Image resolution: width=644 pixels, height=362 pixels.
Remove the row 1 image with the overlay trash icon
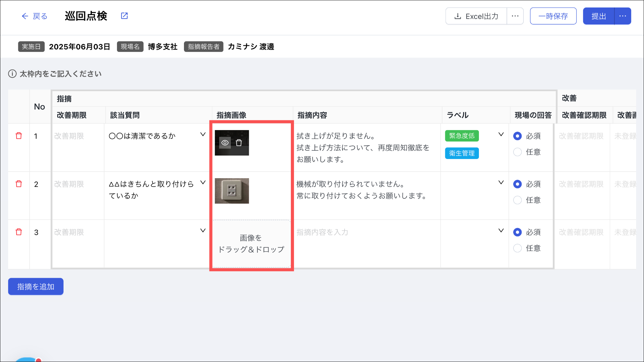(x=239, y=143)
